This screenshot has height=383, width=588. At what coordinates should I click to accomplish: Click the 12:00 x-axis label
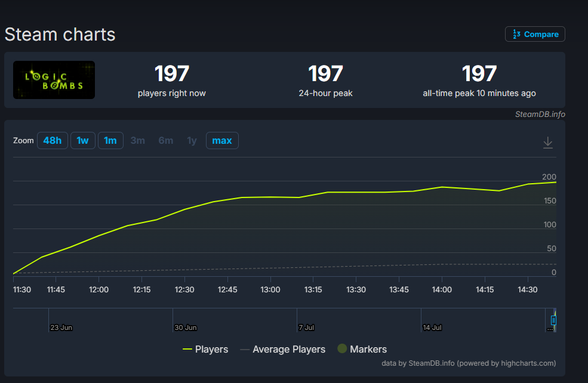98,290
